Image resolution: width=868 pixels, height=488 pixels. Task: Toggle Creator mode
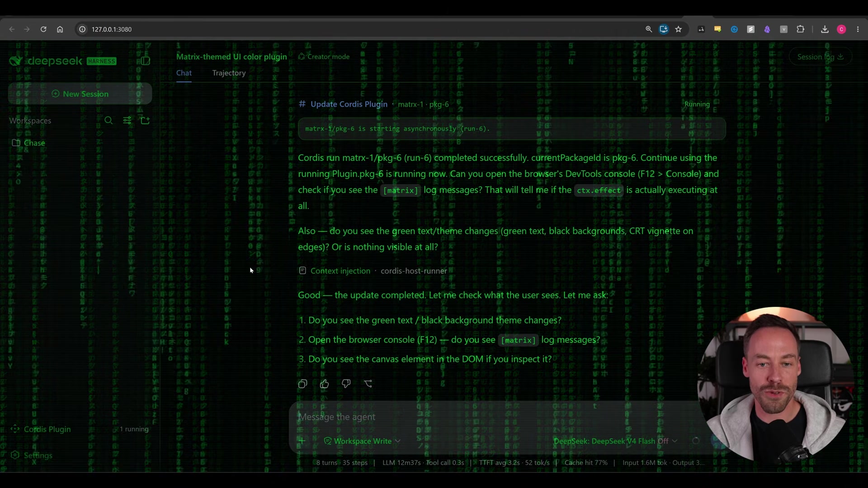point(324,57)
